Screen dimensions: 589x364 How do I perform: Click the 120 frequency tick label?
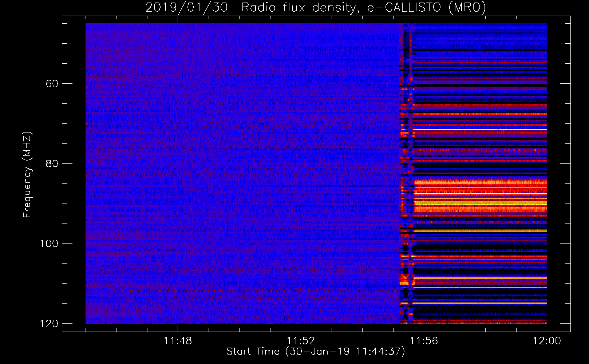[49, 324]
